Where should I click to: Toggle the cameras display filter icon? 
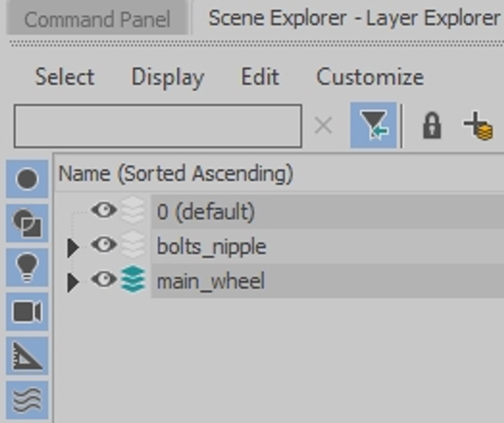coord(27,312)
